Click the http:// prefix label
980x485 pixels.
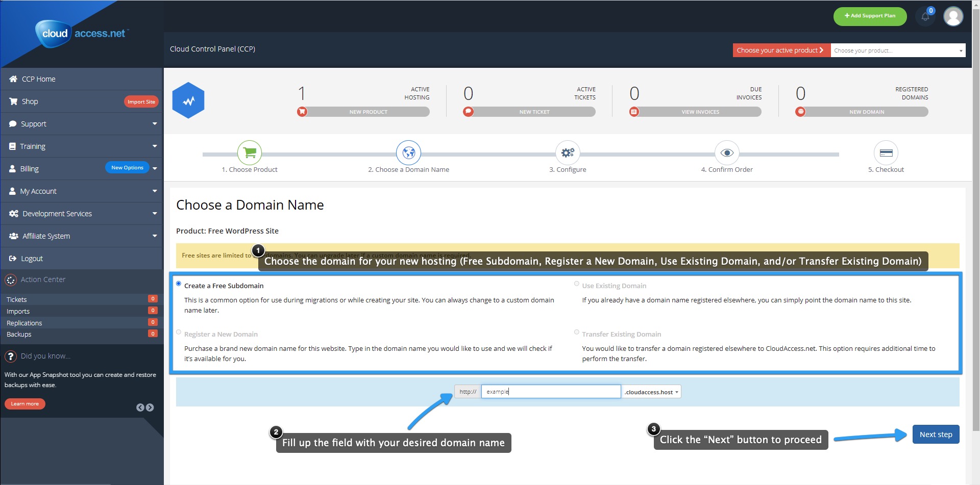(468, 392)
